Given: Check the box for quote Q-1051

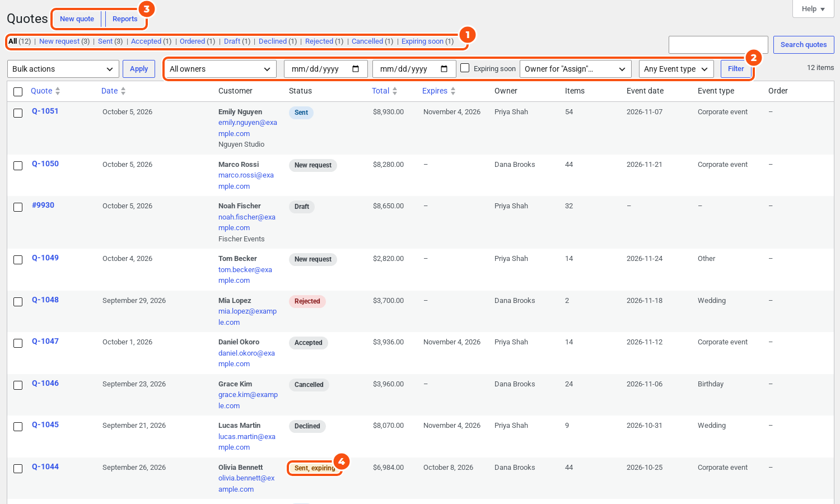Looking at the screenshot, I should pyautogui.click(x=18, y=113).
